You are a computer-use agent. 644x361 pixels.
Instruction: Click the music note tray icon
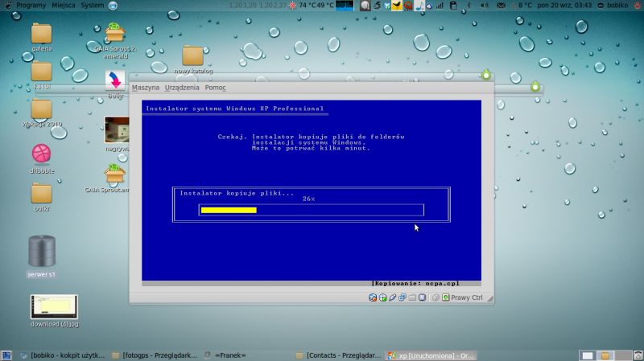419,6
